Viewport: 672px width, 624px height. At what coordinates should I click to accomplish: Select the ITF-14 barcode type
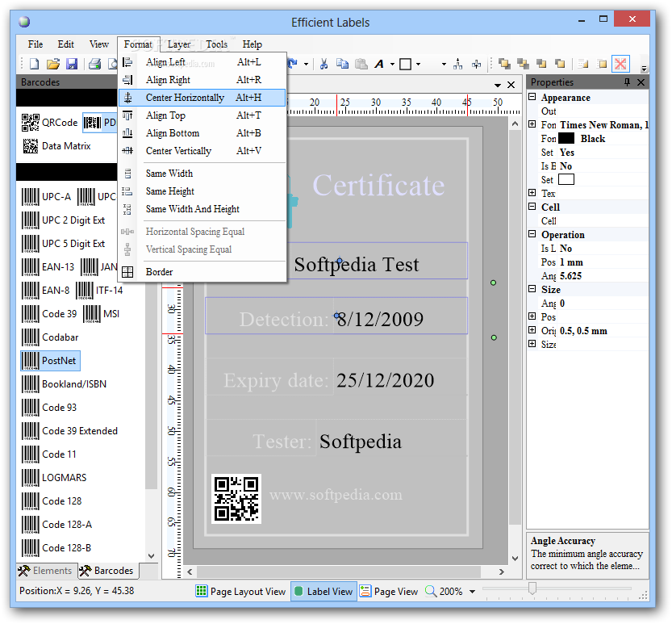click(x=99, y=291)
